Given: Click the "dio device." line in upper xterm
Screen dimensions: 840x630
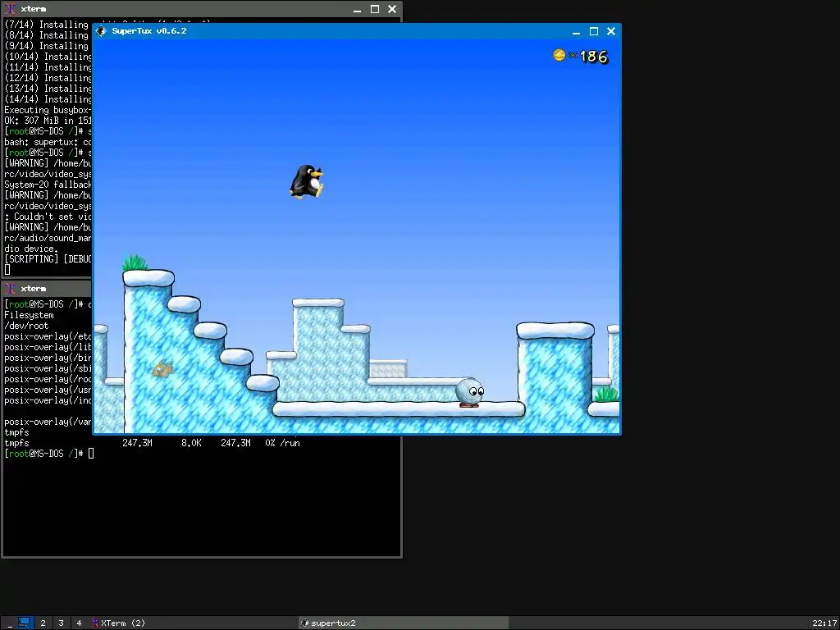Looking at the screenshot, I should point(30,249).
